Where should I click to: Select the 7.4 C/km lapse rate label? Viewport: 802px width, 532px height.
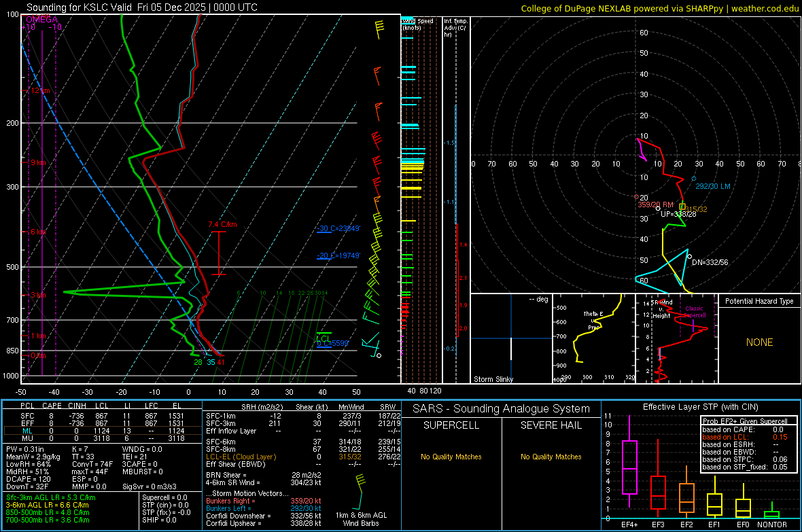point(222,225)
